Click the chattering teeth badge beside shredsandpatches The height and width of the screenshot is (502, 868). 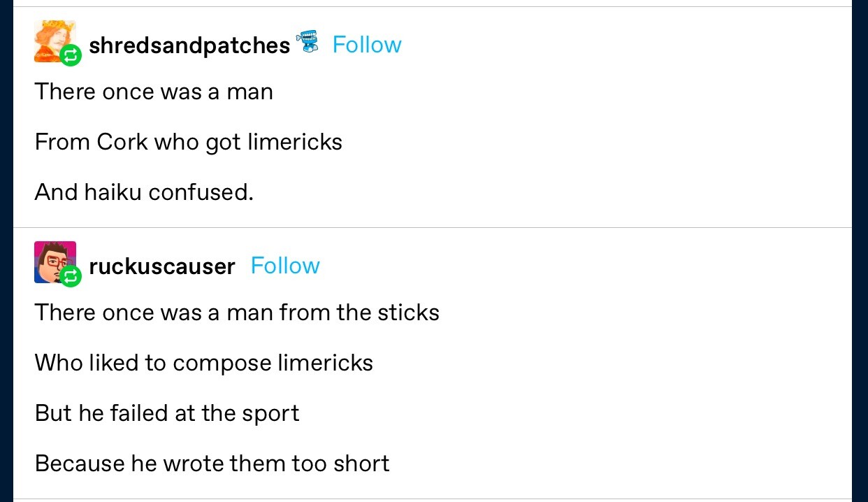[308, 43]
